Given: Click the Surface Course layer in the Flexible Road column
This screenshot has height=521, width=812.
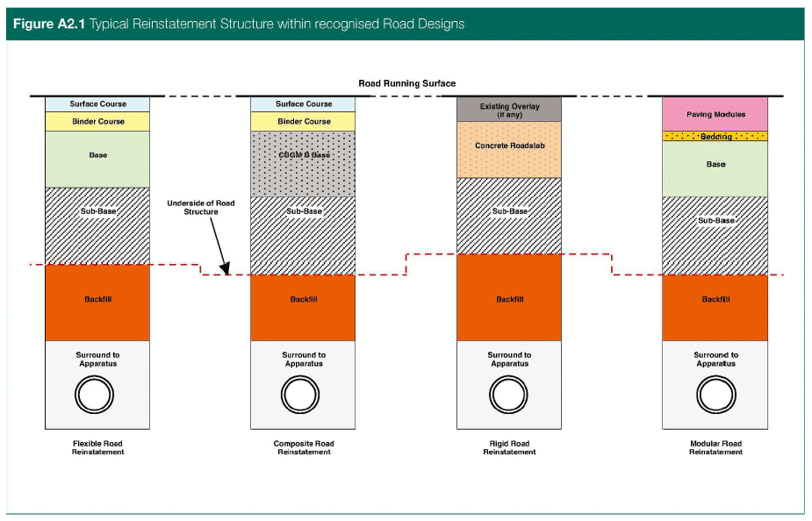Looking at the screenshot, I should 97,104.
